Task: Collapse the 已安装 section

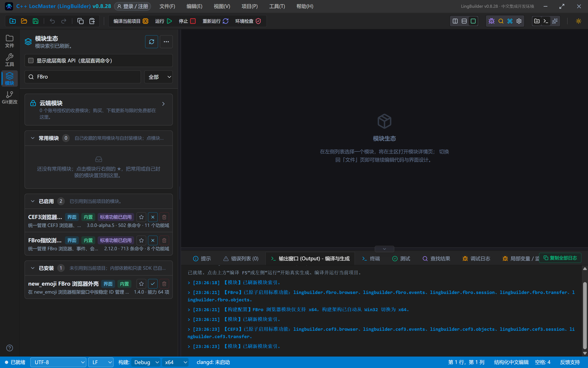Action: (32, 268)
